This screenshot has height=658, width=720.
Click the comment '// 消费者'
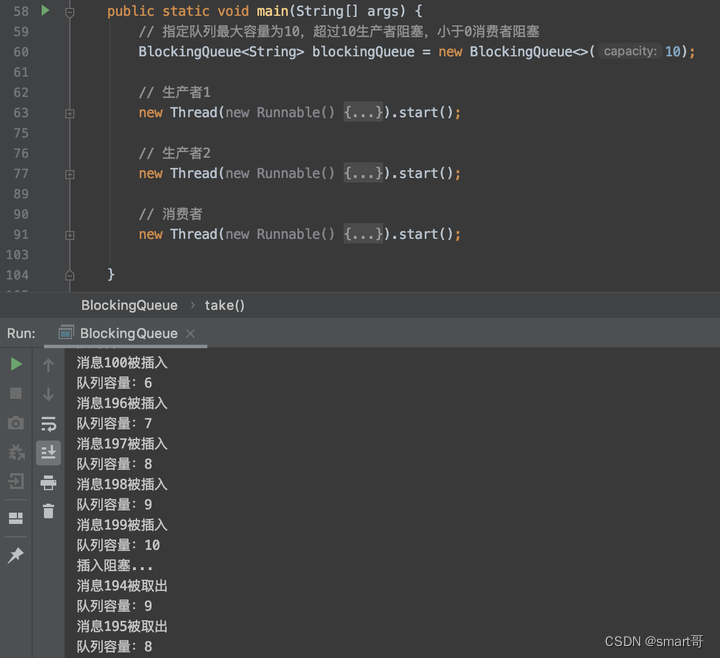[170, 214]
